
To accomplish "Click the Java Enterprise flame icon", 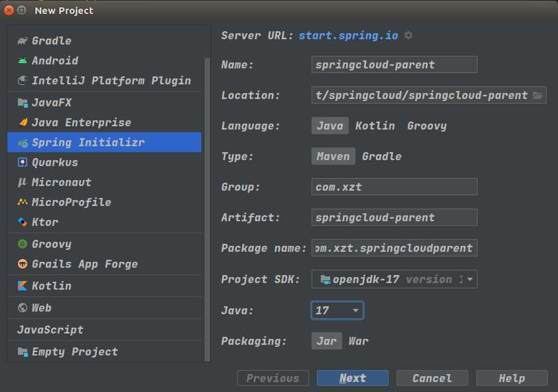I will [x=23, y=122].
